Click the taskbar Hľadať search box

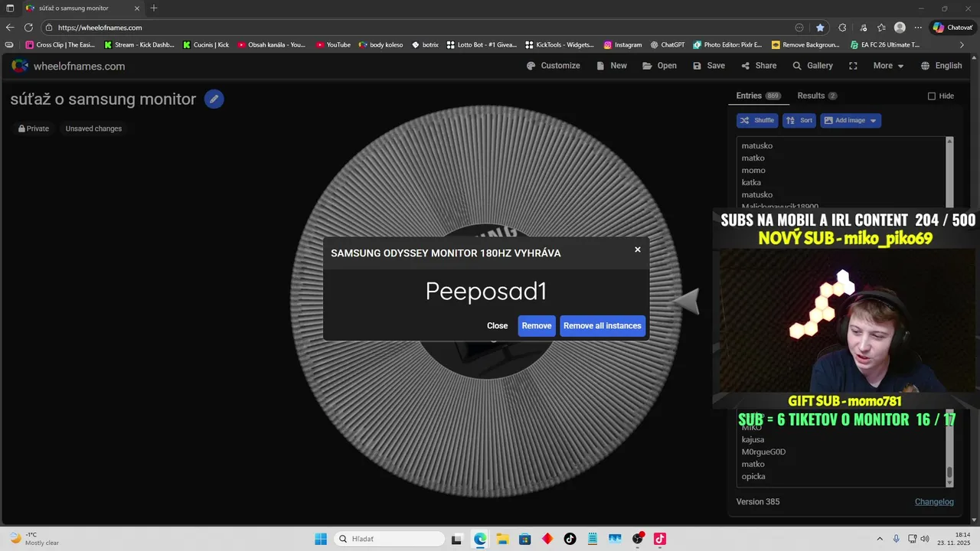coord(389,539)
